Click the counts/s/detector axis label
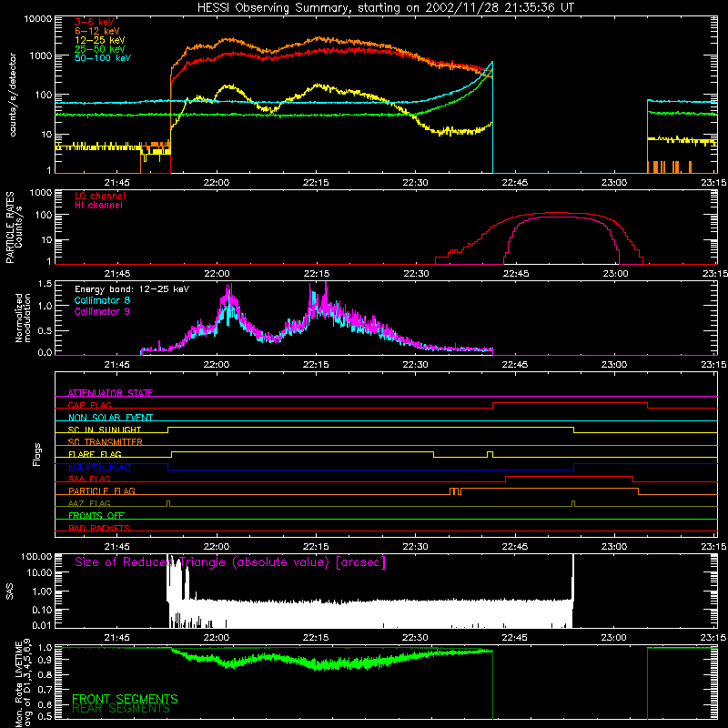The height and width of the screenshot is (728, 728). click(13, 95)
